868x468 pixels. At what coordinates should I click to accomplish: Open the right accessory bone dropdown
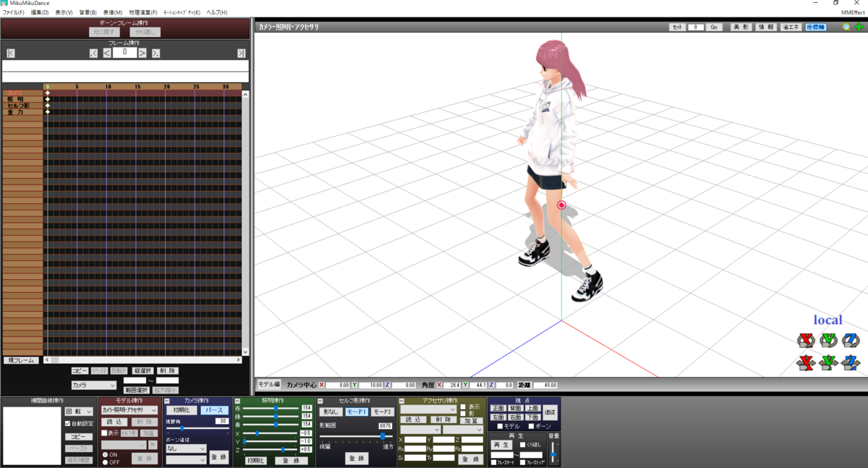pyautogui.click(x=463, y=430)
